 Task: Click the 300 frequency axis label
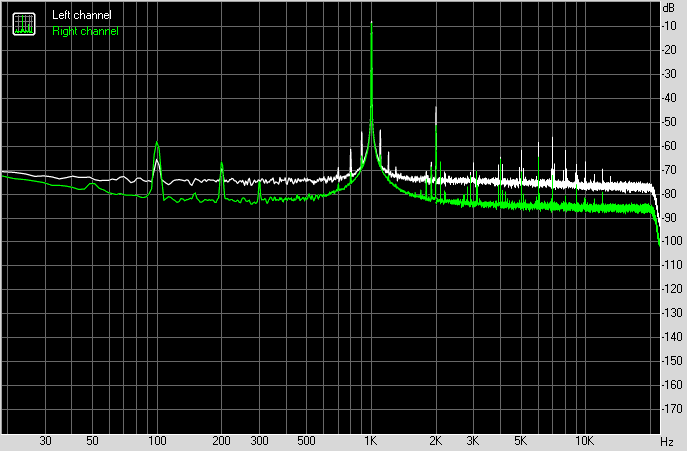click(x=259, y=440)
